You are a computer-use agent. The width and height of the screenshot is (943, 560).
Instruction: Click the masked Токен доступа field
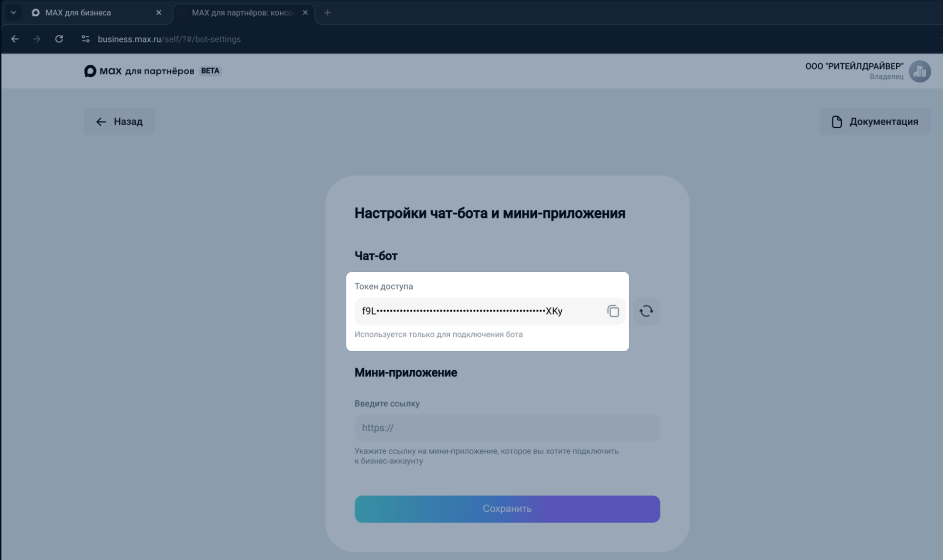coord(477,311)
